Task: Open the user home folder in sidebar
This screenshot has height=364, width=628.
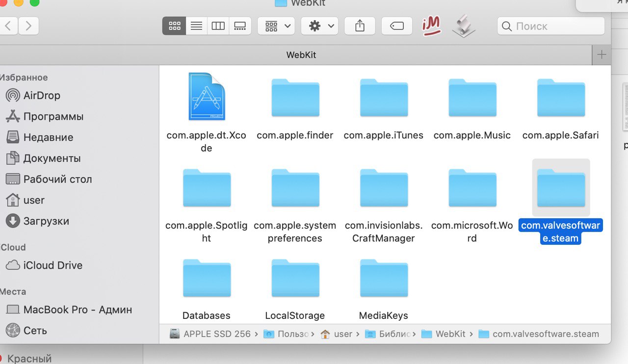Action: pyautogui.click(x=25, y=200)
